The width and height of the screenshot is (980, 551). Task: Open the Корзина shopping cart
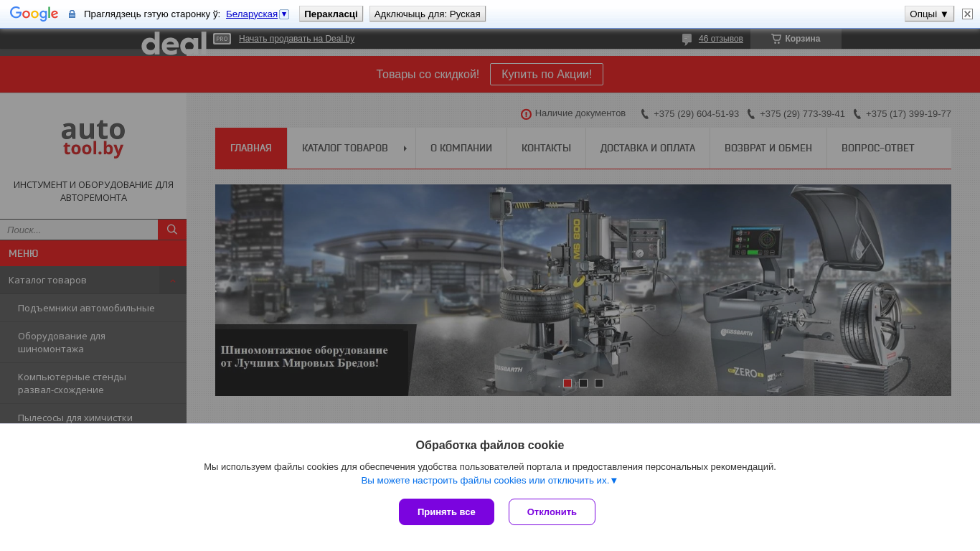point(796,39)
